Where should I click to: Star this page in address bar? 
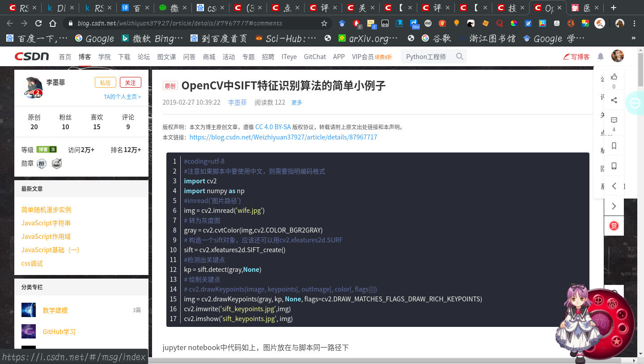click(324, 23)
